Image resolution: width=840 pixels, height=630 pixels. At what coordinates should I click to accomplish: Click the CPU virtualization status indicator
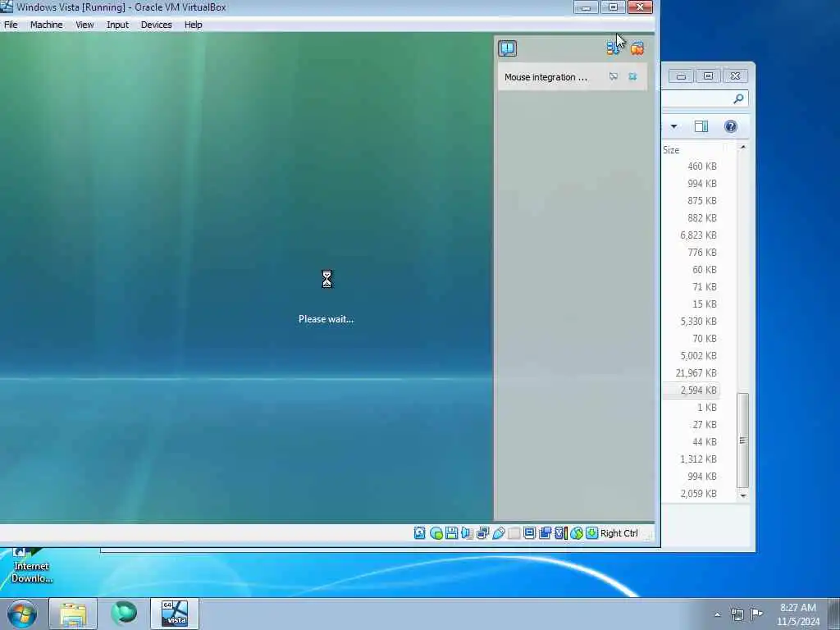[x=561, y=533]
